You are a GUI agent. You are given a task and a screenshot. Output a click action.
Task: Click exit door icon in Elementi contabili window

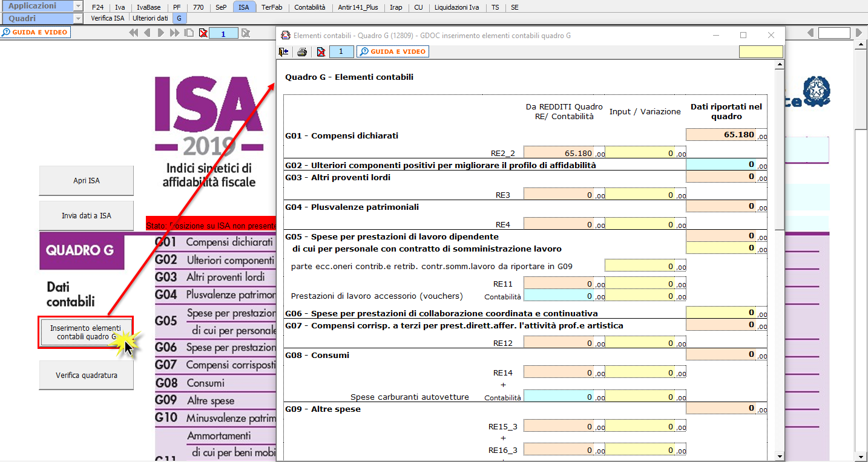tap(283, 52)
